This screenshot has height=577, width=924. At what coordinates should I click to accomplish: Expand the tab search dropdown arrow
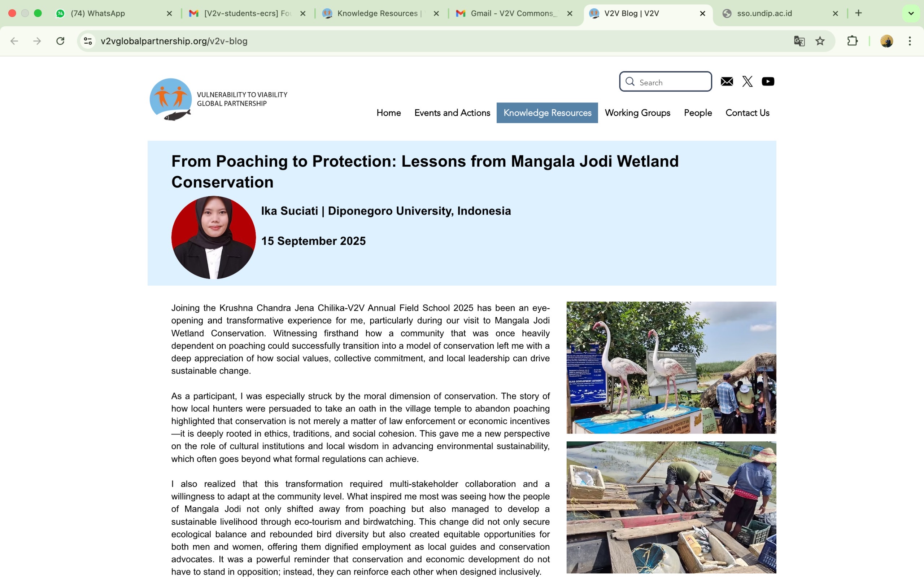911,13
